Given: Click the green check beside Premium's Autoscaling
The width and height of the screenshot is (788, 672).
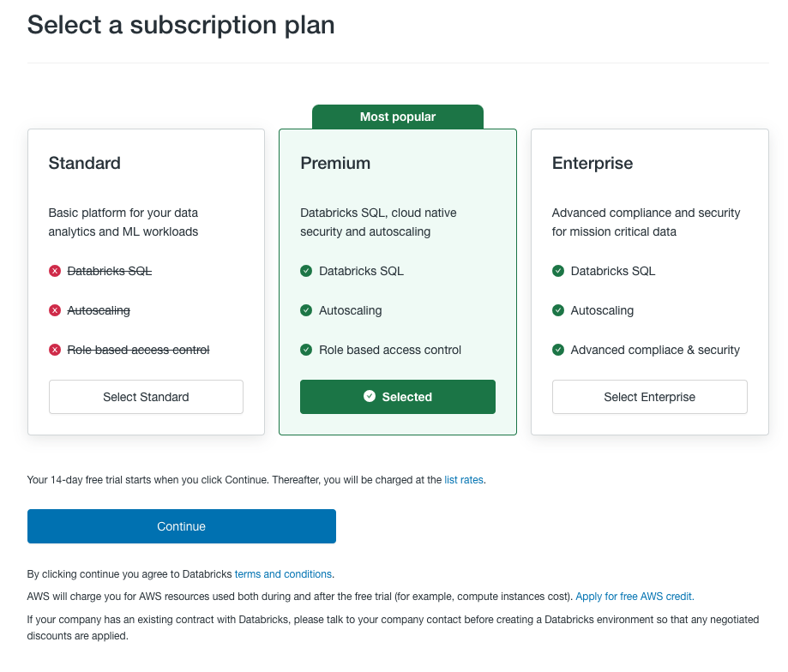Looking at the screenshot, I should [x=306, y=309].
